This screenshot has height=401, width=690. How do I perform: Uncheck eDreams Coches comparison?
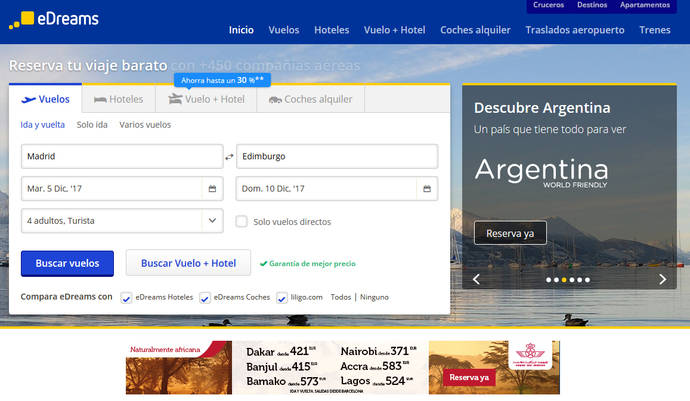point(205,298)
